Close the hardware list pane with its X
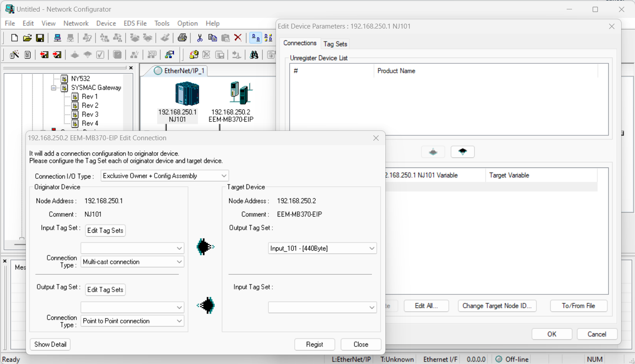Viewport: 635px width, 364px height. point(131,68)
